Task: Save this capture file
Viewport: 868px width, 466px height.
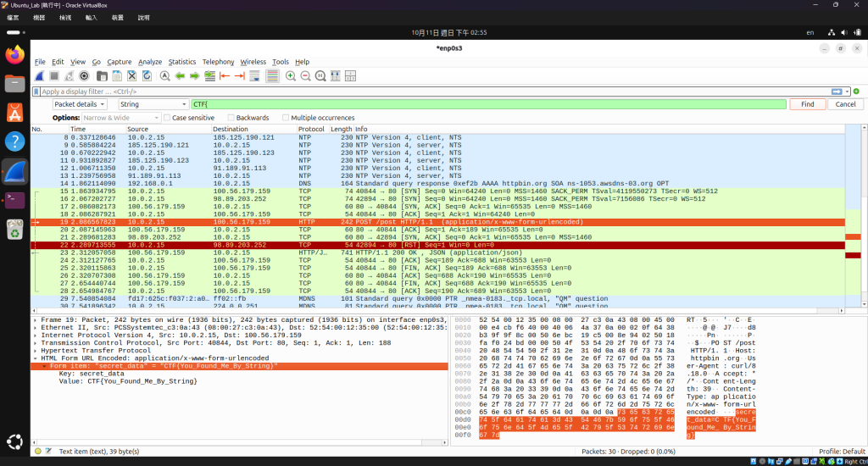Action: tap(117, 75)
